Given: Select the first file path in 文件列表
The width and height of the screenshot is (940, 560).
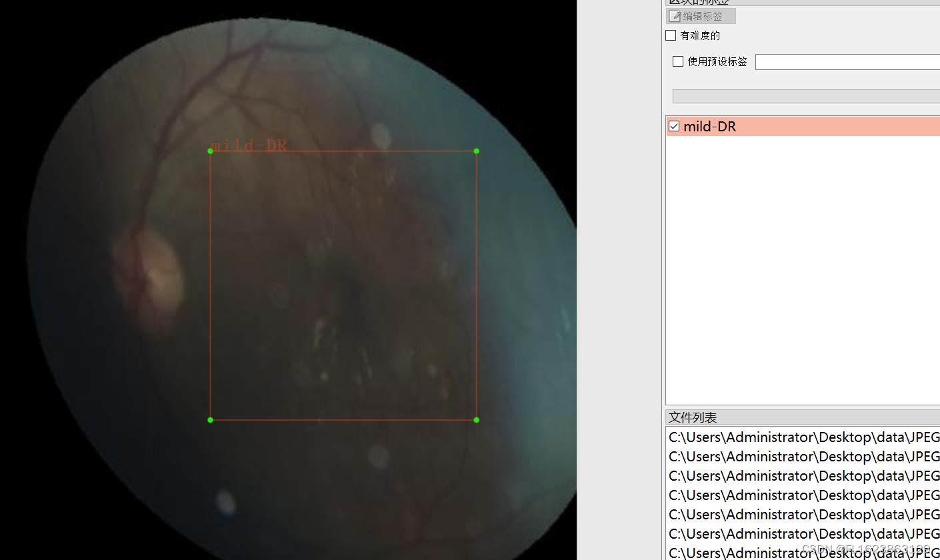Looking at the screenshot, I should [x=804, y=437].
